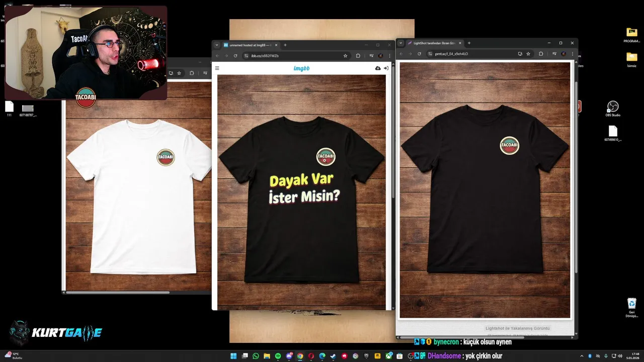Reload the ibb.co page
Screen dimensions: 644x362
[x=235, y=56]
